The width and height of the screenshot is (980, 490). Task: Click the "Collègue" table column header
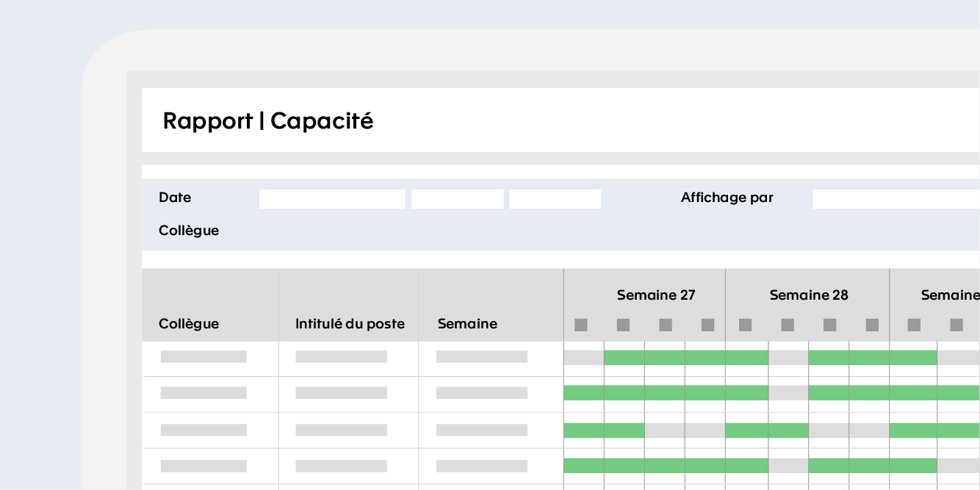(x=189, y=324)
